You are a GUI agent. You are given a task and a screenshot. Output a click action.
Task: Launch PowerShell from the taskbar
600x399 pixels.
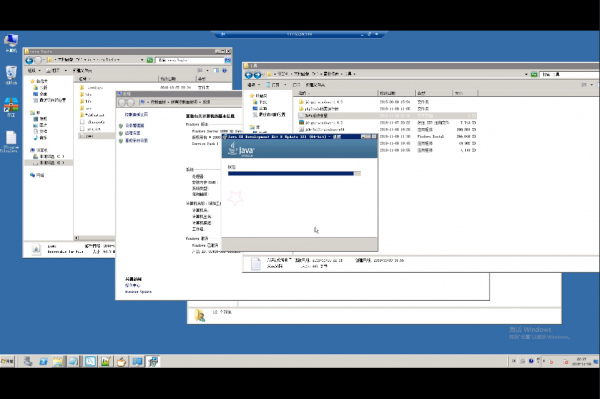tap(43, 361)
